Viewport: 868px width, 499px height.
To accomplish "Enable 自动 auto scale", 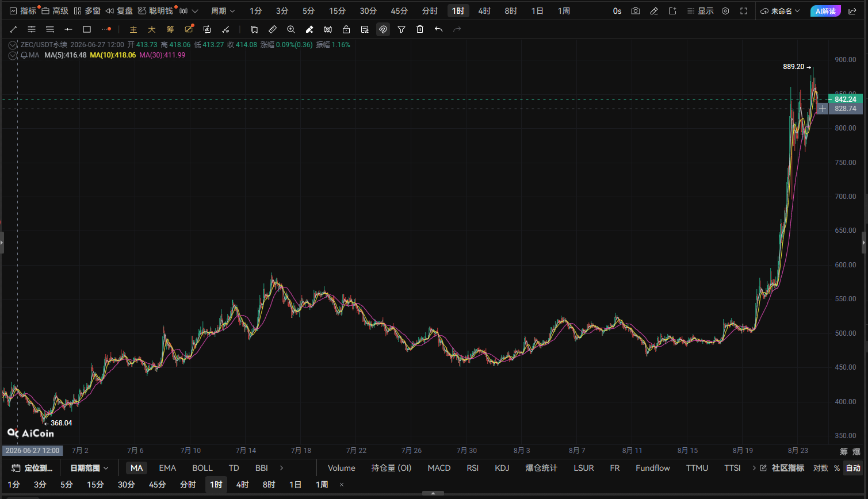I will [853, 468].
